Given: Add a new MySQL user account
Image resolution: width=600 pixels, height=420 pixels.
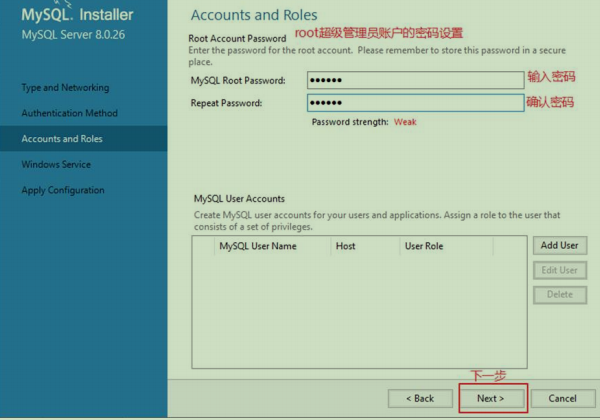Looking at the screenshot, I should (559, 245).
